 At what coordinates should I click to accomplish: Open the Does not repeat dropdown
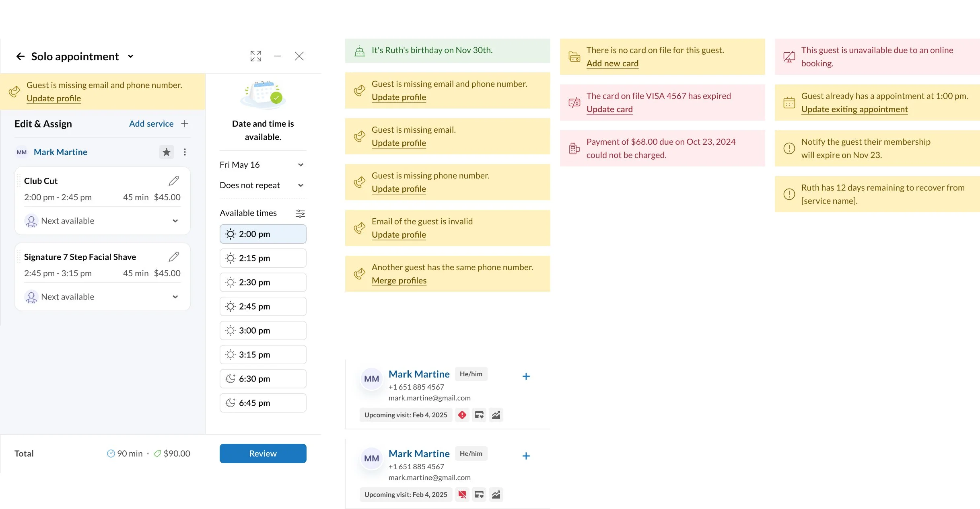coord(300,185)
